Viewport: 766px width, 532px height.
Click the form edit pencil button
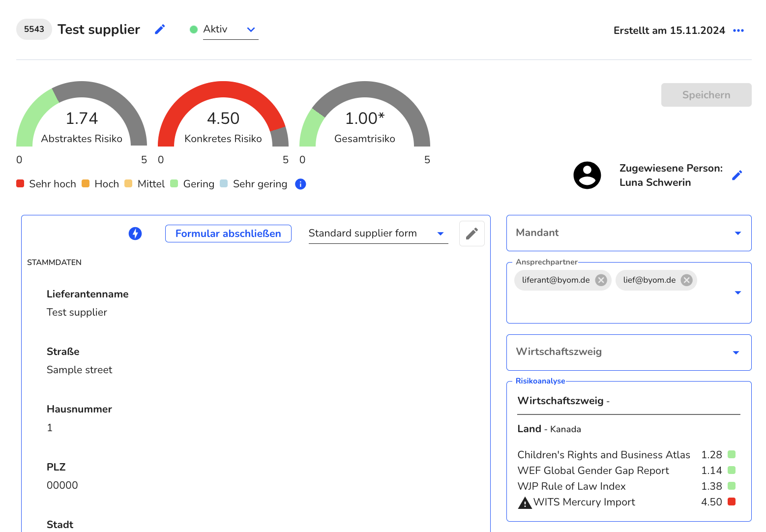click(x=471, y=234)
